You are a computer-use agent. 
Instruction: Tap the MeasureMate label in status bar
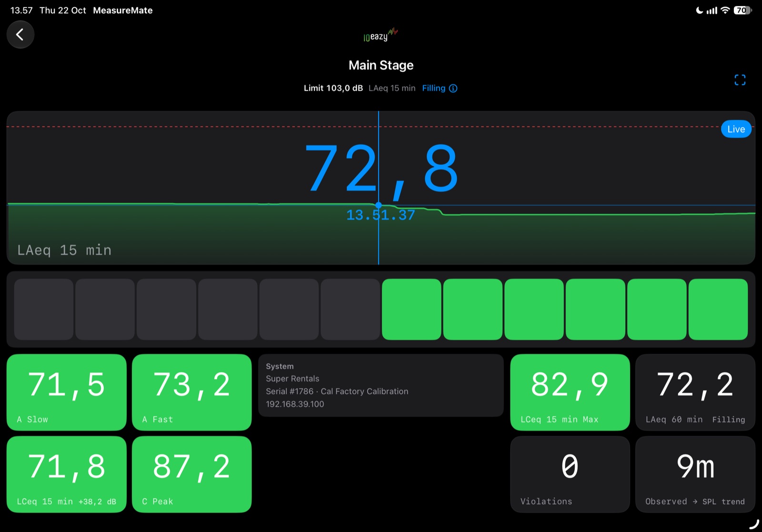pos(123,10)
